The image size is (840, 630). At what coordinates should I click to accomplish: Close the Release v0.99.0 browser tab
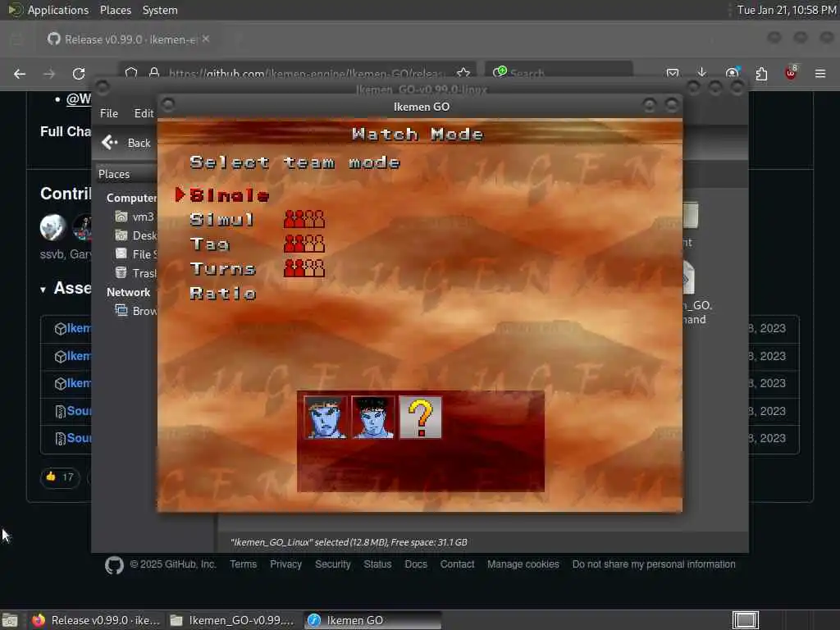coord(206,39)
